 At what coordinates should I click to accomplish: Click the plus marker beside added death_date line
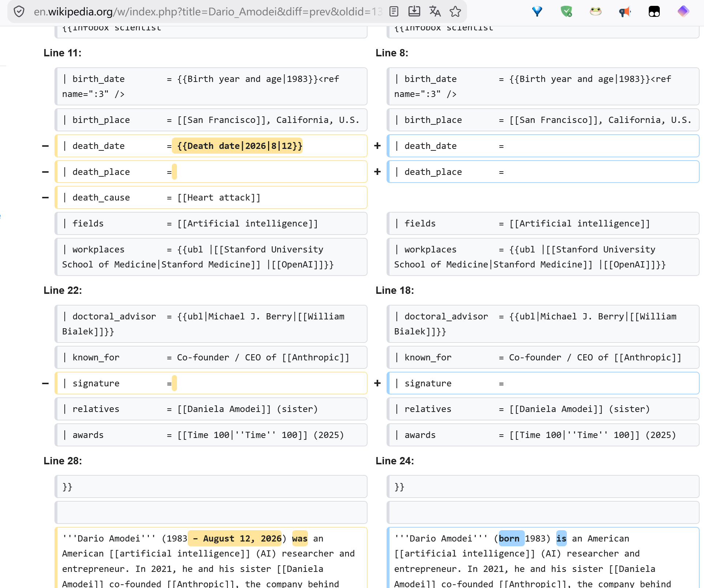coord(377,146)
